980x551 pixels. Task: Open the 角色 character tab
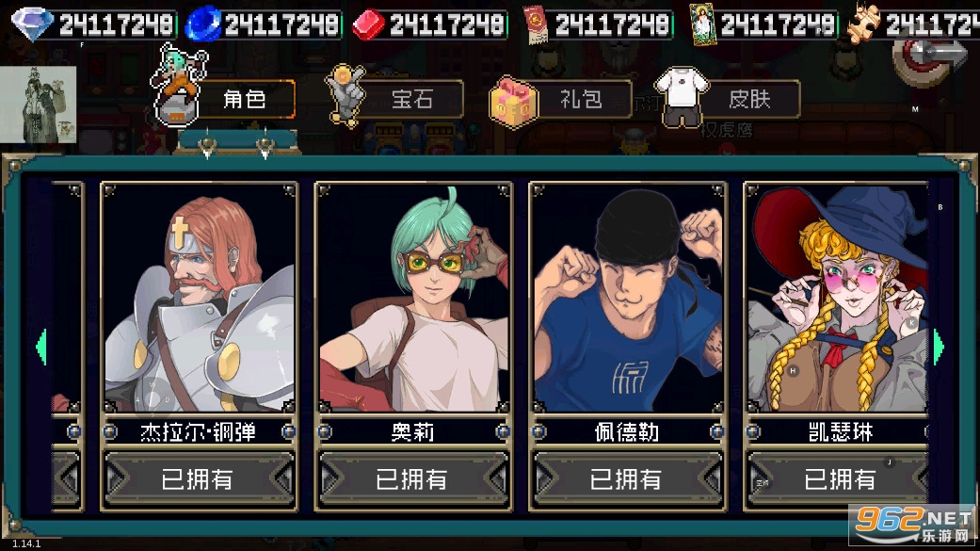245,99
